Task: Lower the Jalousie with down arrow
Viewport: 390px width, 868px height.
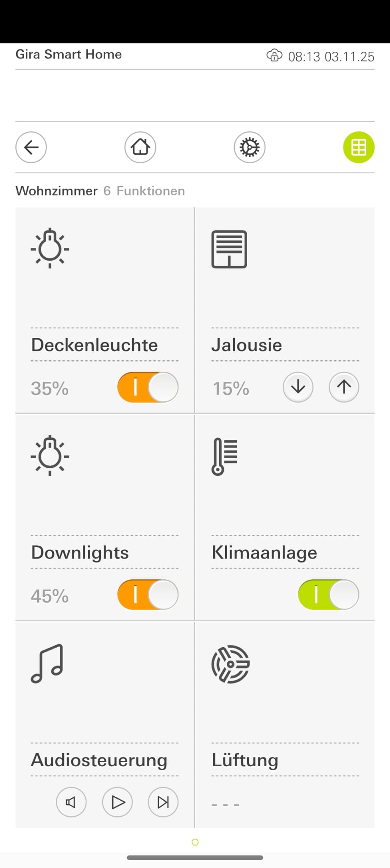Action: (298, 387)
